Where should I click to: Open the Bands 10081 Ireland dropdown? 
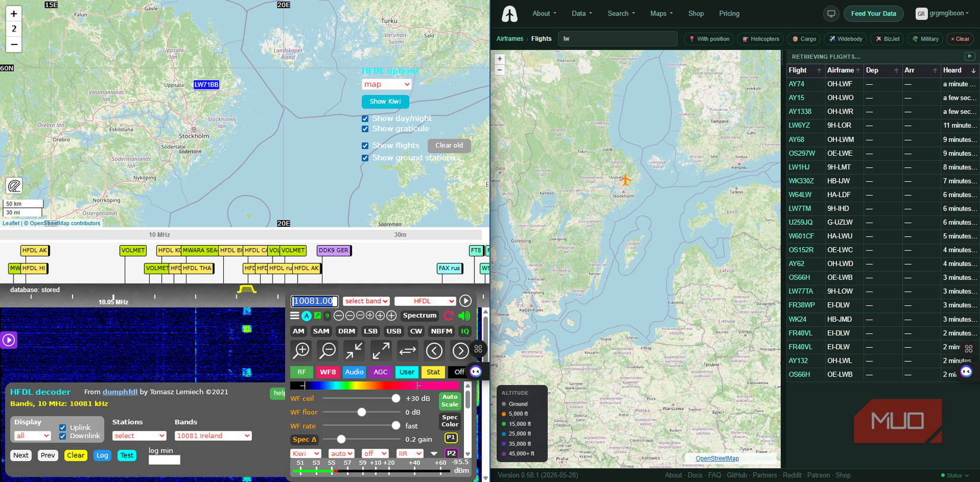[x=213, y=436]
